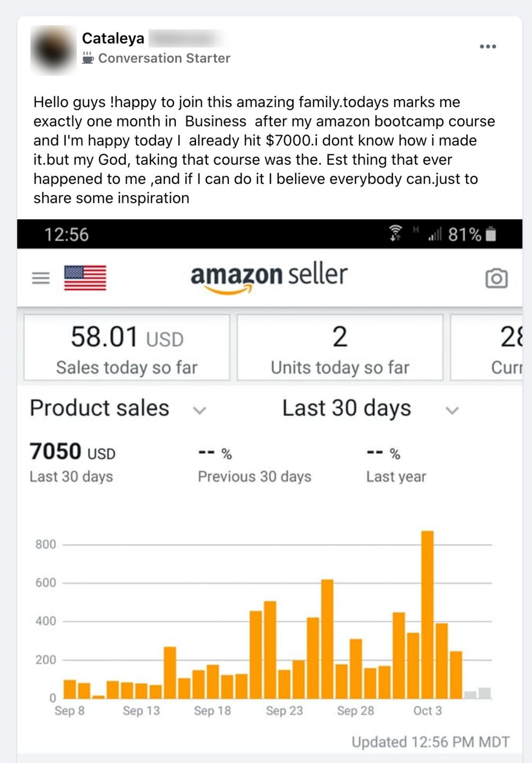Open the three-dot post options menu
This screenshot has width=532, height=763.
click(487, 47)
